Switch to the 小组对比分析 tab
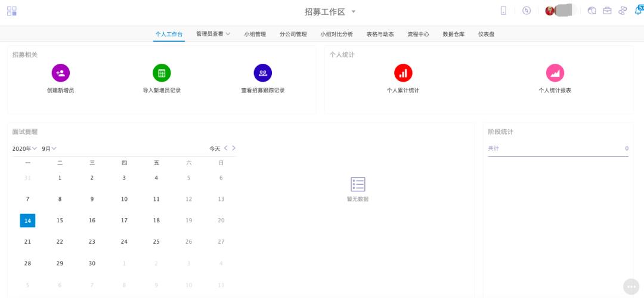This screenshot has width=644, height=298. (337, 35)
